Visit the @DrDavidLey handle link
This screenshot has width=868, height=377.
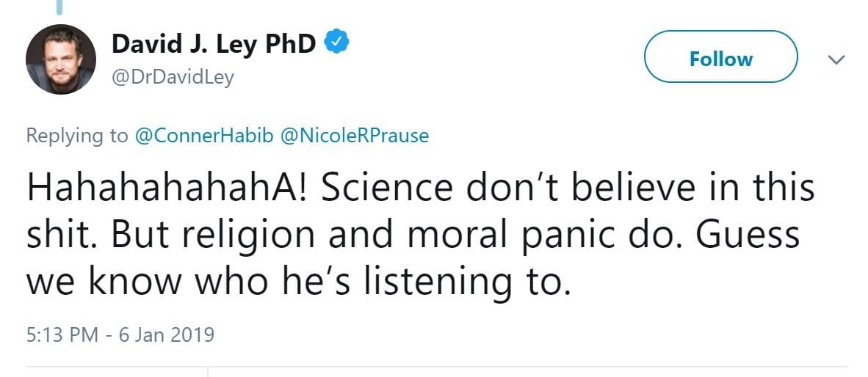[x=173, y=76]
